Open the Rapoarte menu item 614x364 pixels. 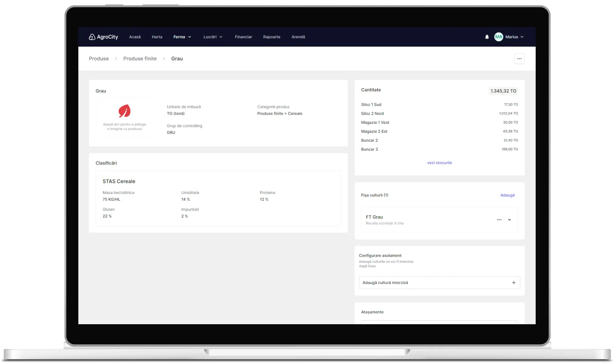(271, 37)
